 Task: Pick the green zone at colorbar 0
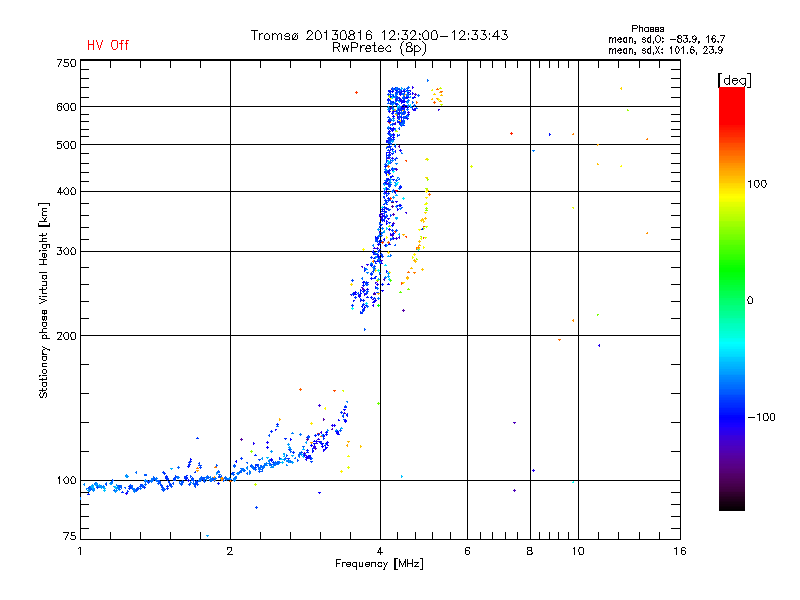pos(731,299)
